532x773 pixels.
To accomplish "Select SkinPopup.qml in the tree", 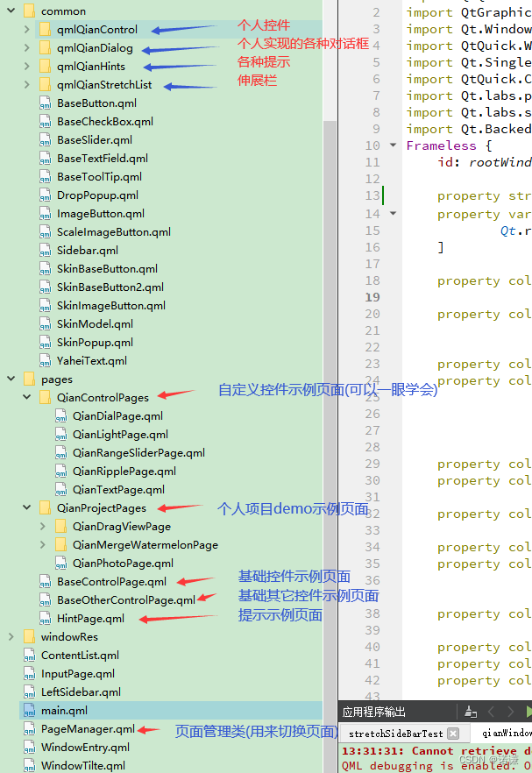I will [96, 342].
